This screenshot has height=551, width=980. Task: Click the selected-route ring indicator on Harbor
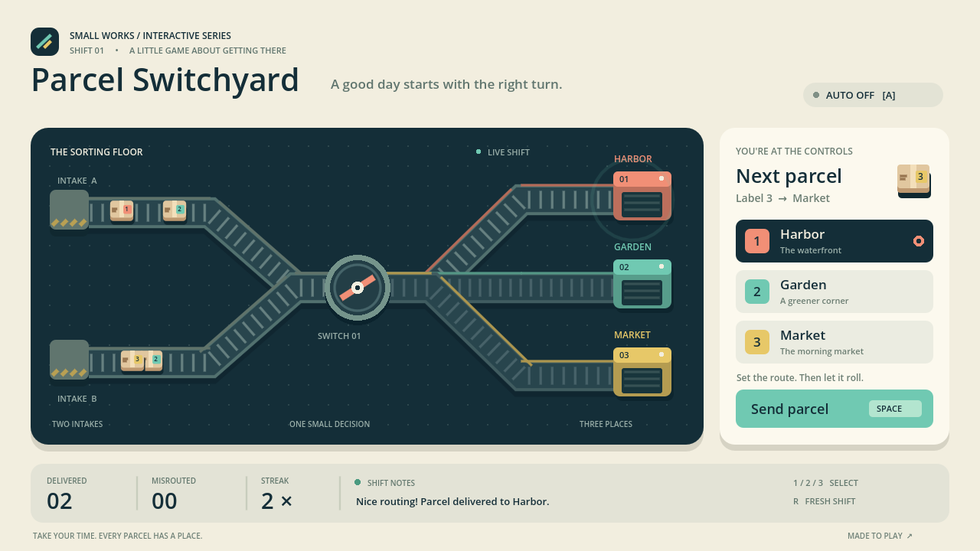(x=919, y=241)
